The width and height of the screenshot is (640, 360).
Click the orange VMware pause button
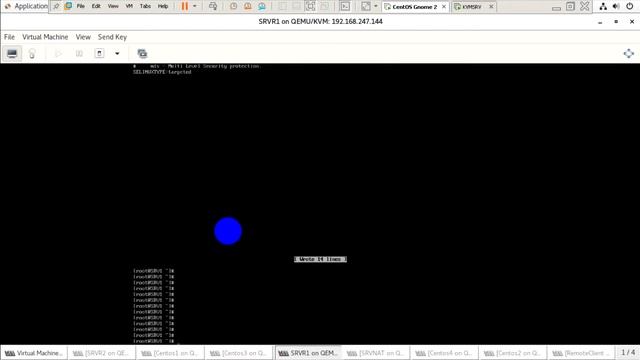[x=185, y=6]
